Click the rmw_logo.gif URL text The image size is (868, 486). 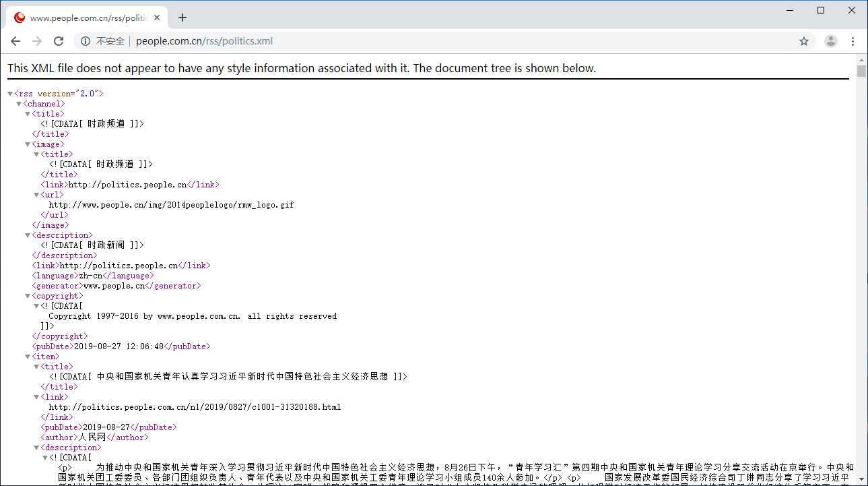click(171, 205)
